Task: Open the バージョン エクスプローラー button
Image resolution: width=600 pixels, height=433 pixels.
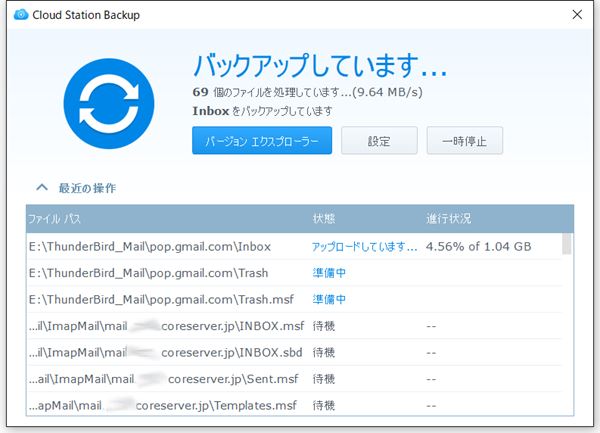Action: 262,141
